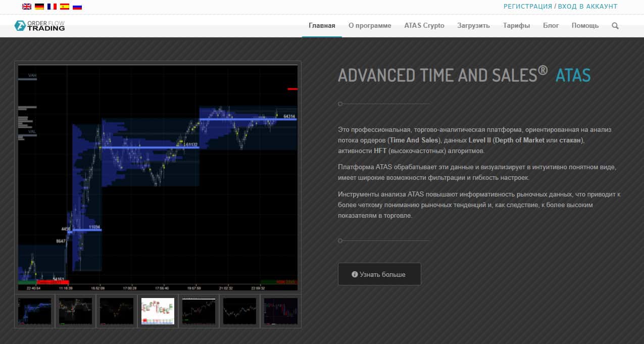Click the main trading chart image

tap(158, 177)
